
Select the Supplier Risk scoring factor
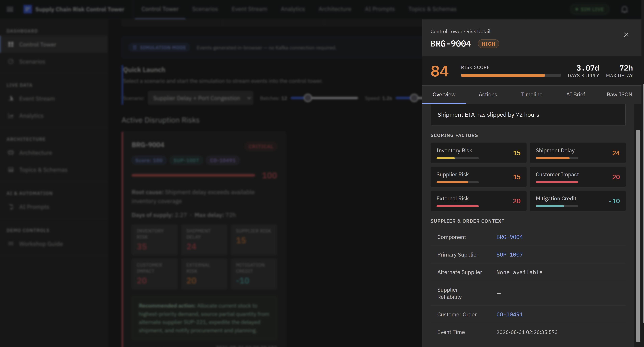click(478, 177)
